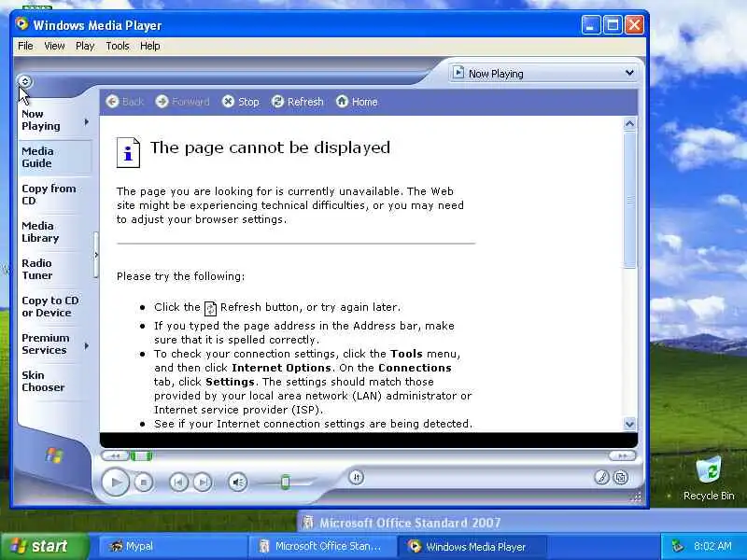Click "The page cannot be displayed" heading
This screenshot has height=560, width=747.
270,147
